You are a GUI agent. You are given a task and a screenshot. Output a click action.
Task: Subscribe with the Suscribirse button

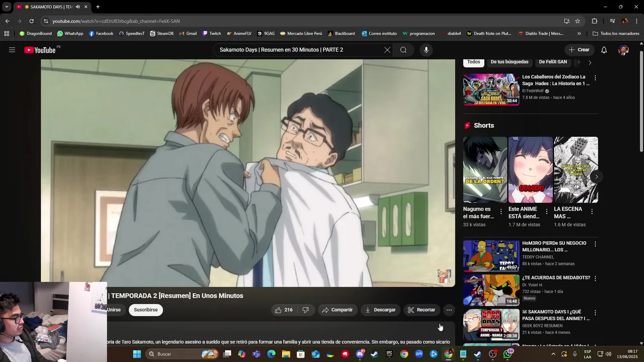(x=146, y=310)
